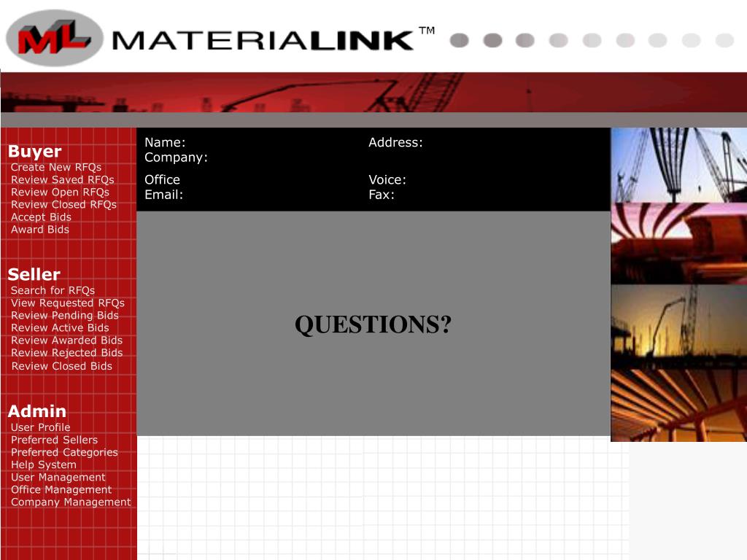Click the blue-sky crane photo thumbnail
This screenshot has height=560, width=747.
point(679,166)
